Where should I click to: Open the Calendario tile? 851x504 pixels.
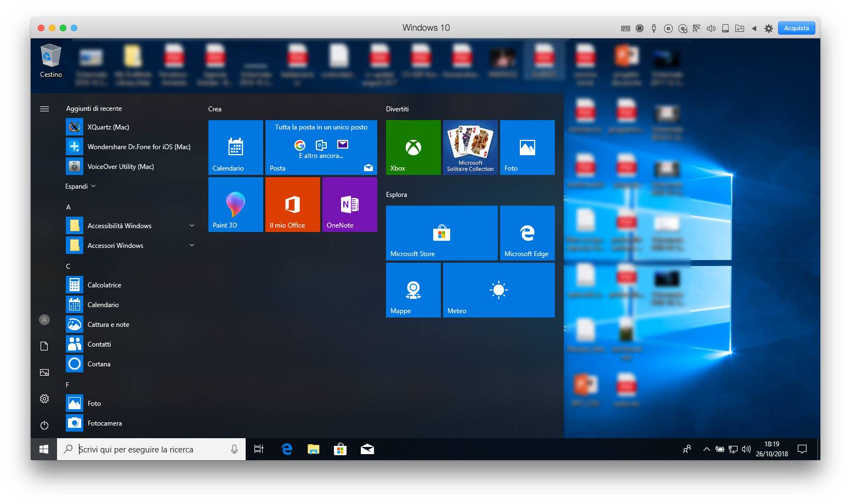tap(236, 148)
